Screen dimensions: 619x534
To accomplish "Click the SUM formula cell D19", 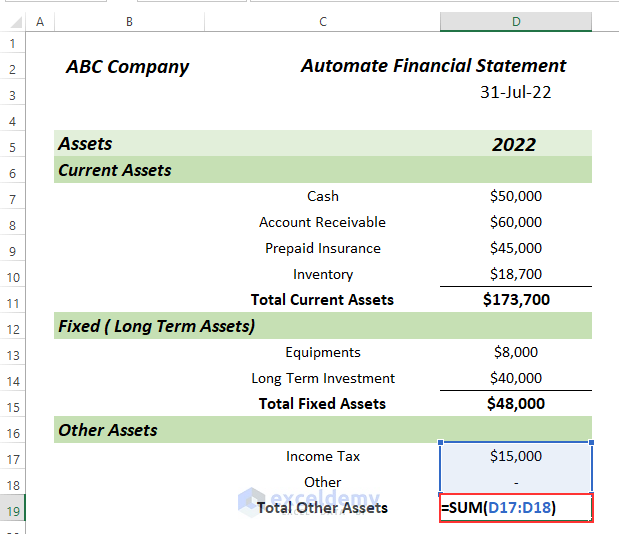I will pos(515,508).
